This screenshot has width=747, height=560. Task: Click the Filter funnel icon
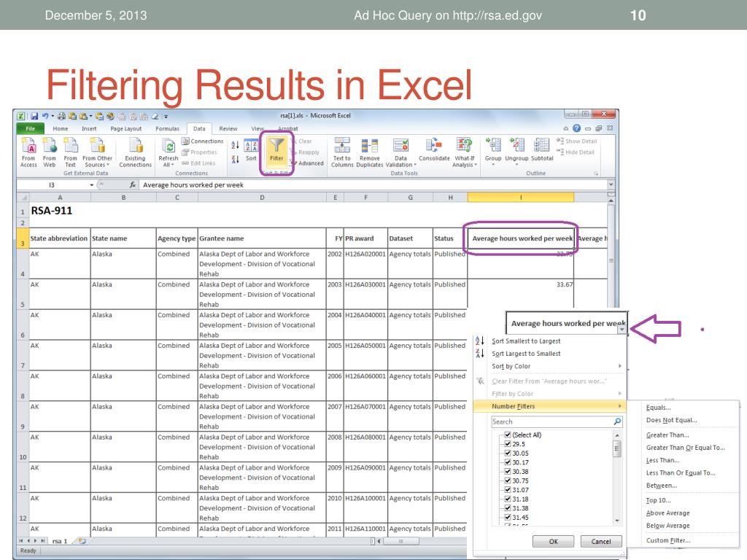(x=276, y=150)
